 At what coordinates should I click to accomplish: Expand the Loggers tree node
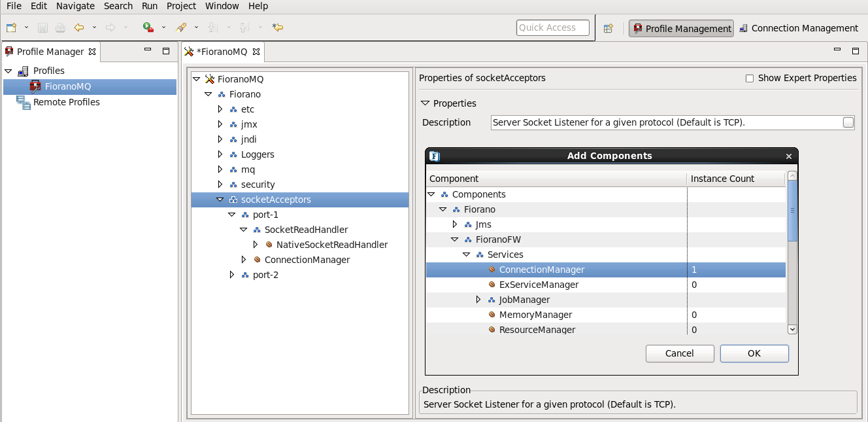click(x=220, y=154)
